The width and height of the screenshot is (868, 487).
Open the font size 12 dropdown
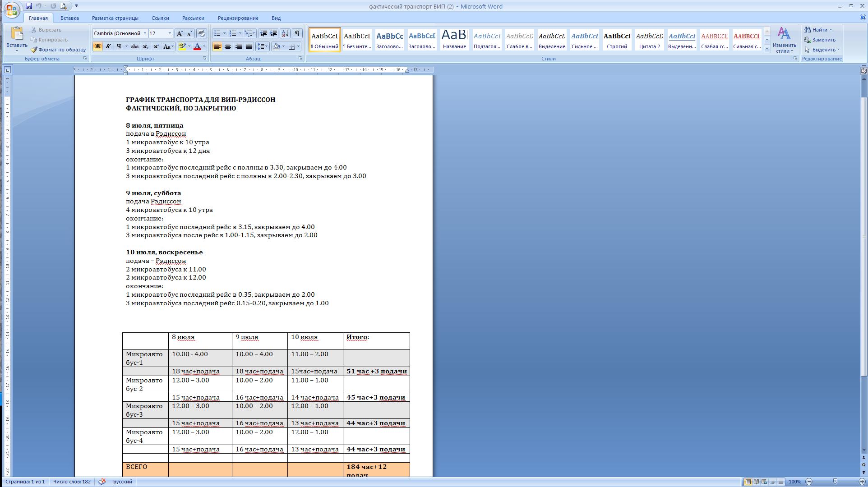click(x=170, y=33)
